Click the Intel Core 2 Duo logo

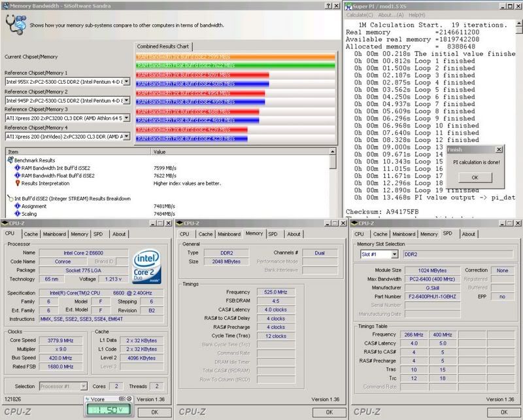146,266
